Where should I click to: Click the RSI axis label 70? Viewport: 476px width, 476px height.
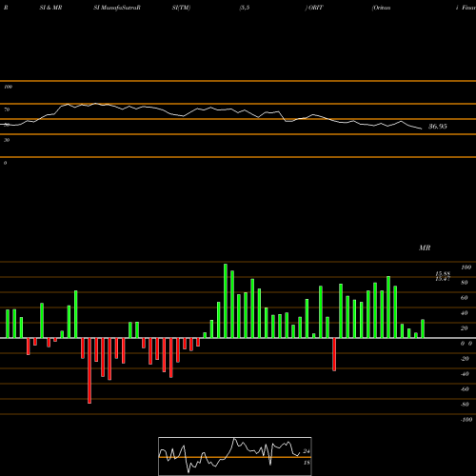coord(7,109)
